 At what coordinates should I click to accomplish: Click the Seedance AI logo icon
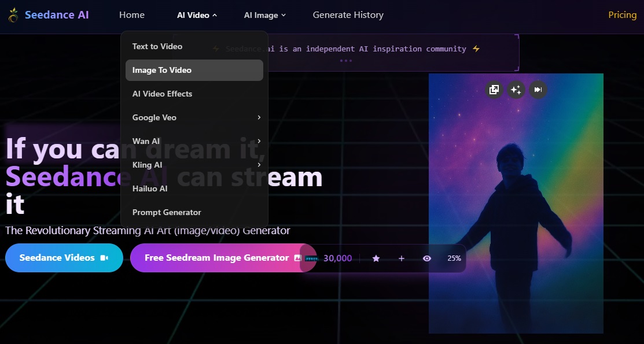tap(13, 15)
